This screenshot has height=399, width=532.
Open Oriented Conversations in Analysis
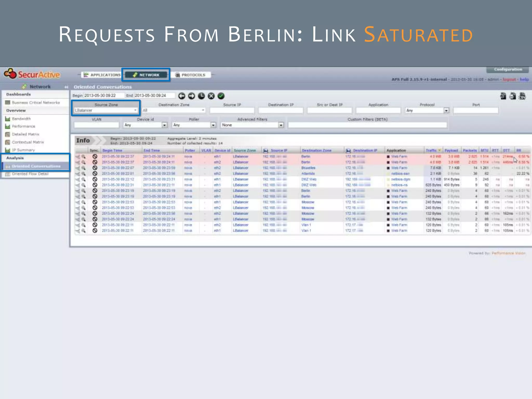tap(36, 166)
